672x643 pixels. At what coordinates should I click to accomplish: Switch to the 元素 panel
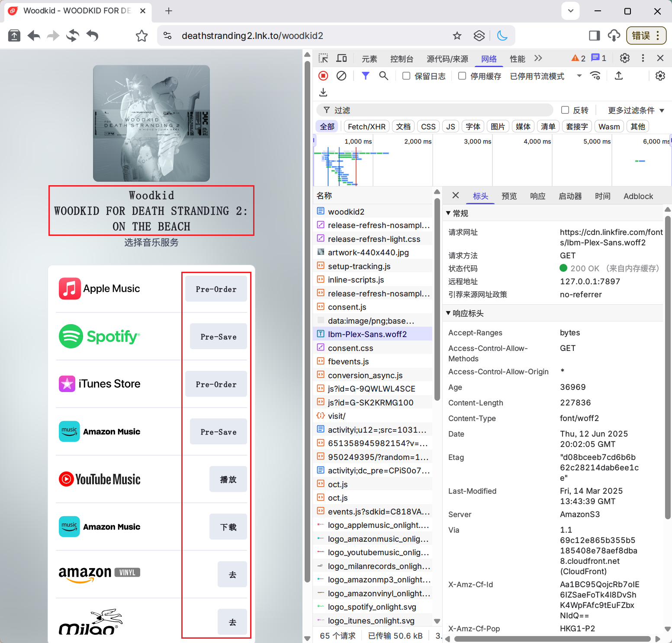(370, 59)
